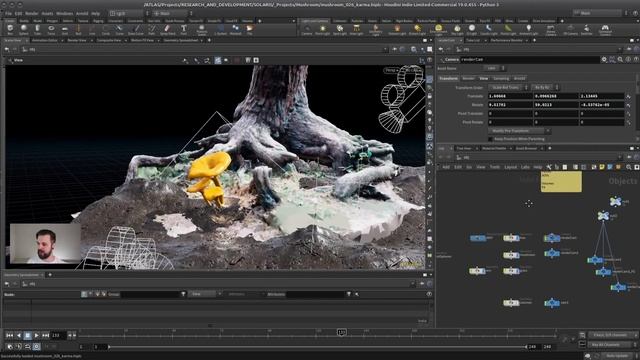The height and width of the screenshot is (360, 640).
Task: Select the Sphere shelf tool
Action: tap(24, 29)
